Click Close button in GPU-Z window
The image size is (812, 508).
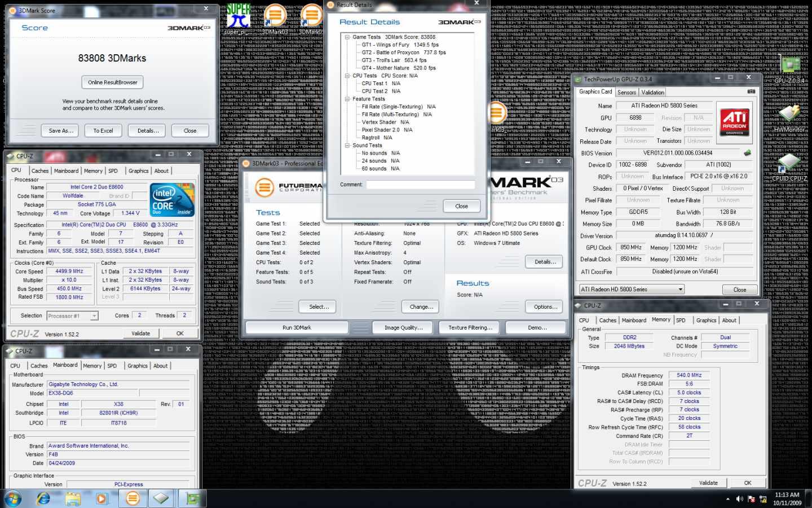[x=739, y=290]
